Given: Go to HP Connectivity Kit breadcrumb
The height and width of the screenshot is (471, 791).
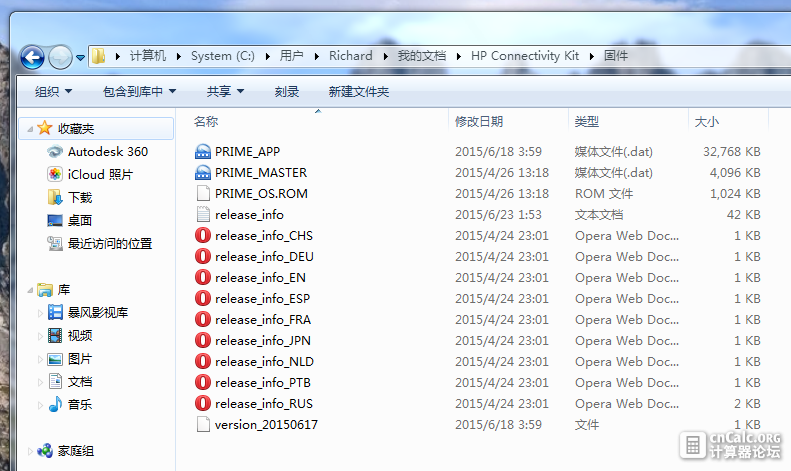Looking at the screenshot, I should (525, 56).
